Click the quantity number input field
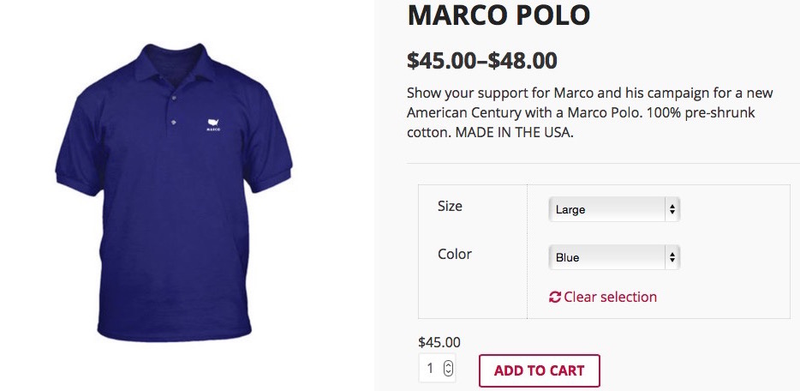 click(x=437, y=368)
